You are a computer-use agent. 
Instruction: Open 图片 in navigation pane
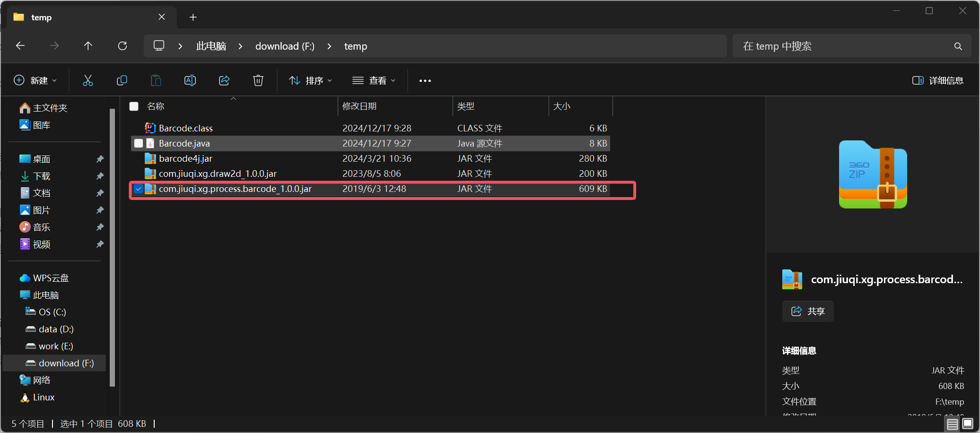point(35,210)
